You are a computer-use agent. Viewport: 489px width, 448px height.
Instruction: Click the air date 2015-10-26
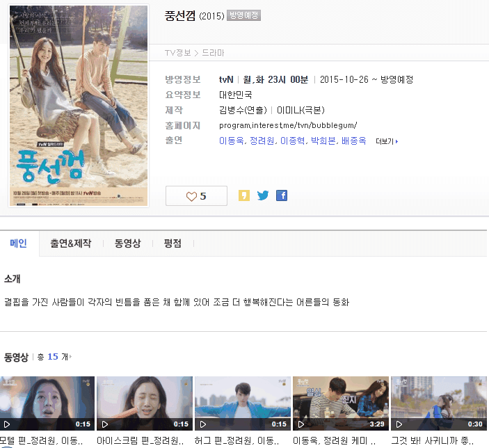344,79
